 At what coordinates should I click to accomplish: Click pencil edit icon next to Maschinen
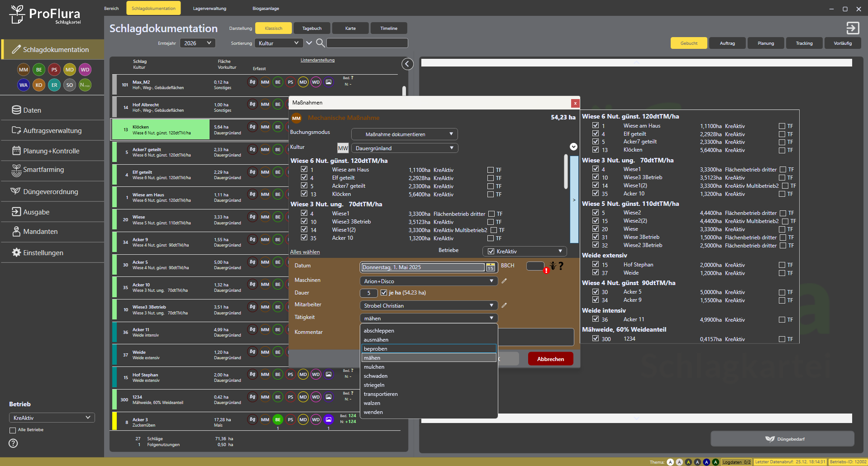[x=504, y=281]
